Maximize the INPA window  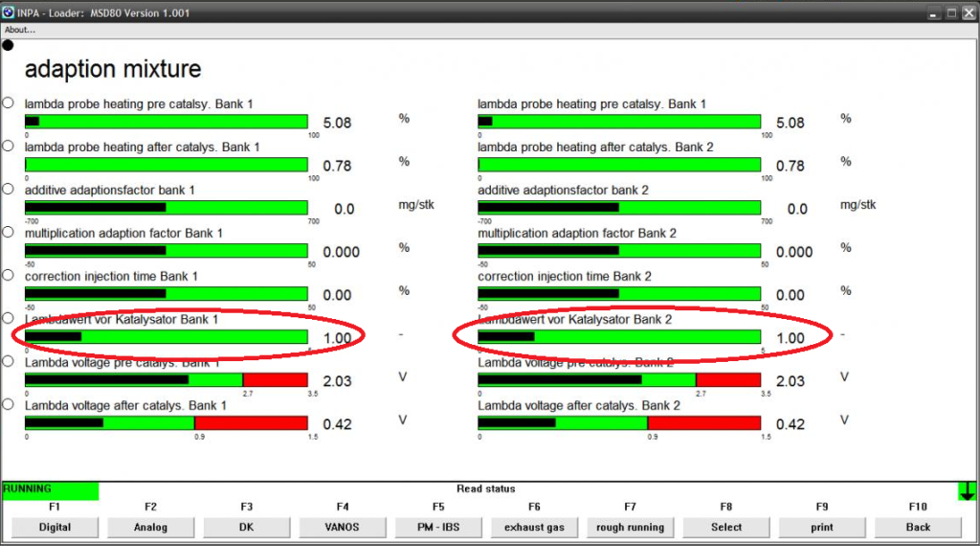(x=951, y=12)
